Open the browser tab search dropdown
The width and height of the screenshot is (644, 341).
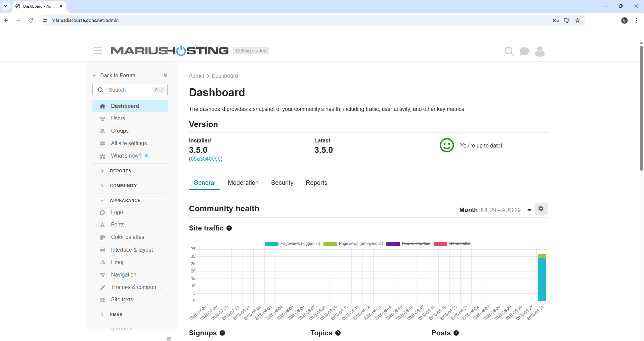(6, 6)
